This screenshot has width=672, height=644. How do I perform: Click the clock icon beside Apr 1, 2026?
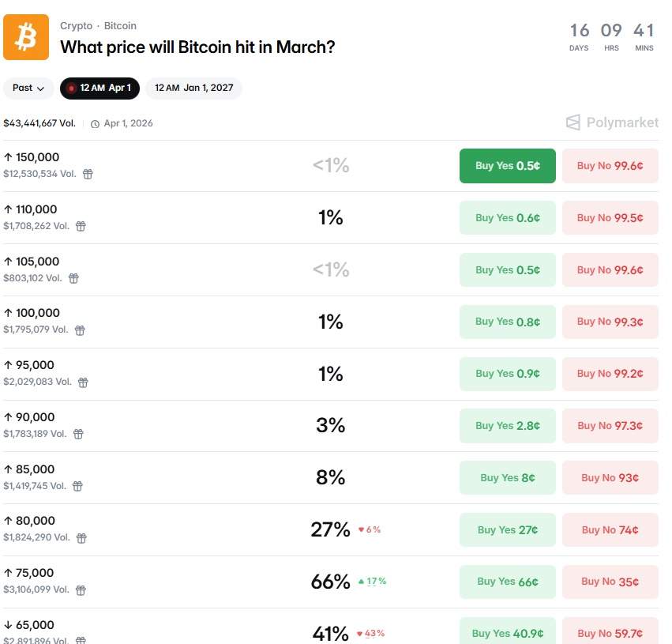[x=97, y=123]
